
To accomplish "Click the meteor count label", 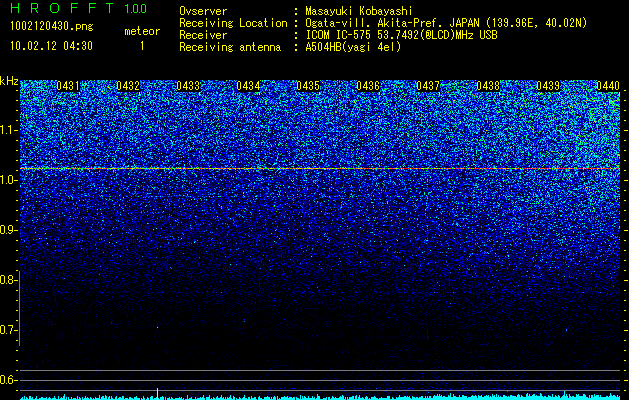I will [x=142, y=31].
